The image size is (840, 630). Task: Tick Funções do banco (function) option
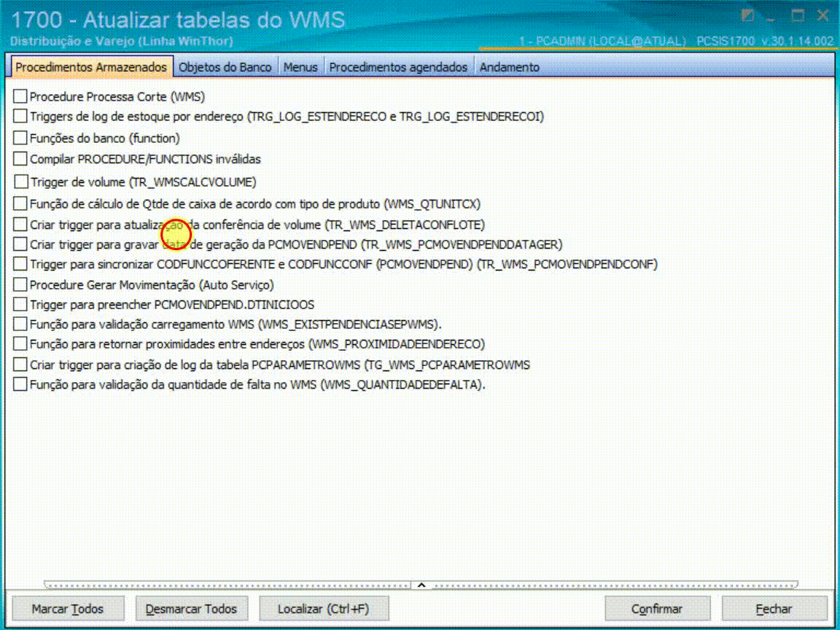click(20, 139)
